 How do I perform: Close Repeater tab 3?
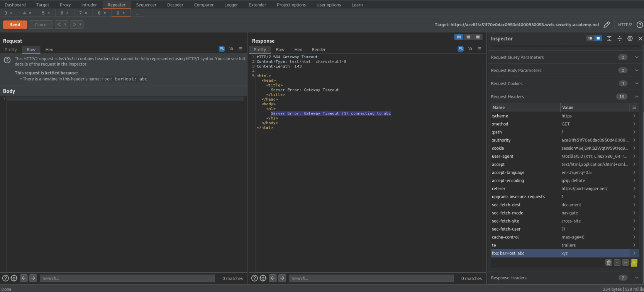point(11,13)
